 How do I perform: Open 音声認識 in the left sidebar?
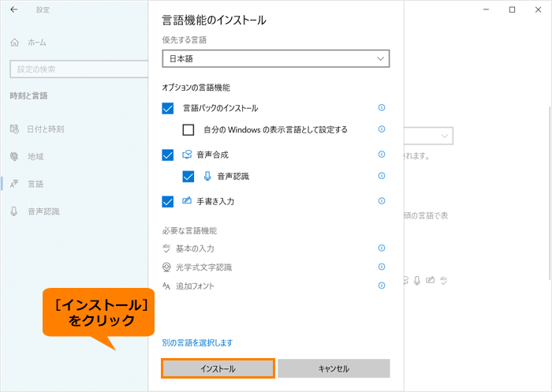pos(35,211)
